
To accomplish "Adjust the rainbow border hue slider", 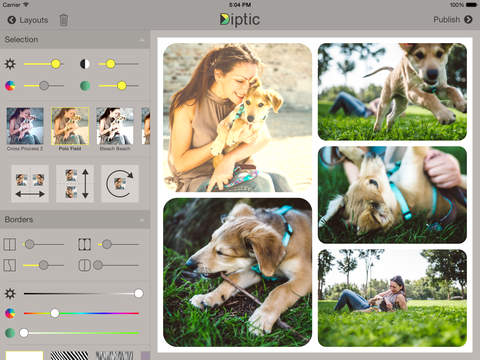I will click(81, 313).
